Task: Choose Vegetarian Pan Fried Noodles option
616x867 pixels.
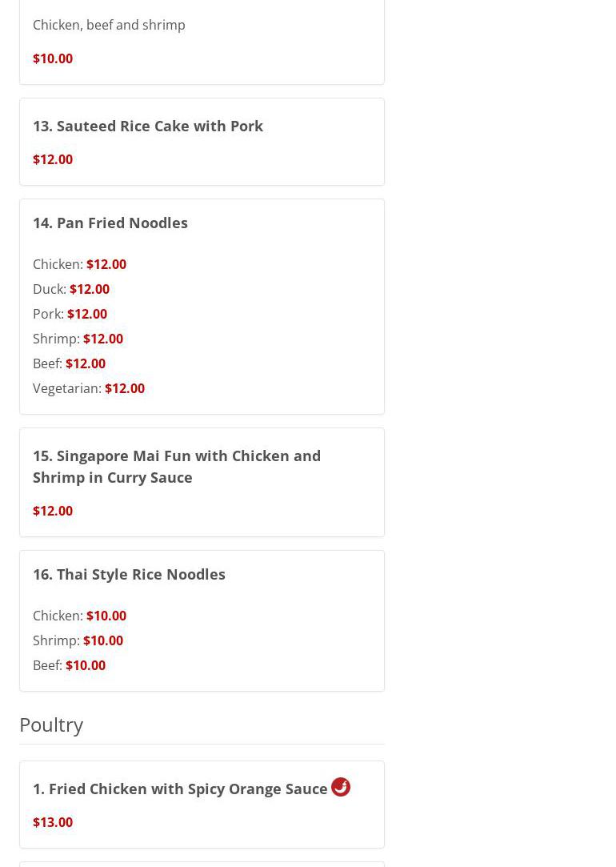Action: point(89,388)
